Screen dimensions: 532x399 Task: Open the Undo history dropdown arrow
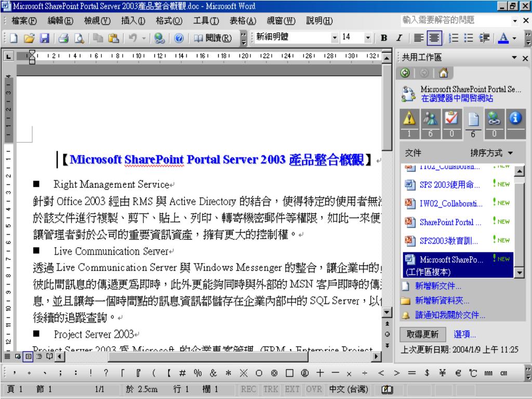click(x=143, y=38)
